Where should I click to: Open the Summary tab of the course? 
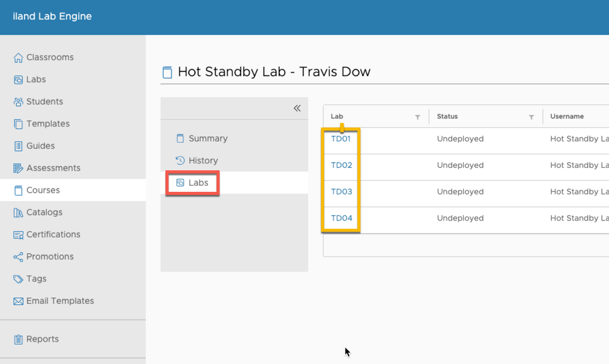208,139
